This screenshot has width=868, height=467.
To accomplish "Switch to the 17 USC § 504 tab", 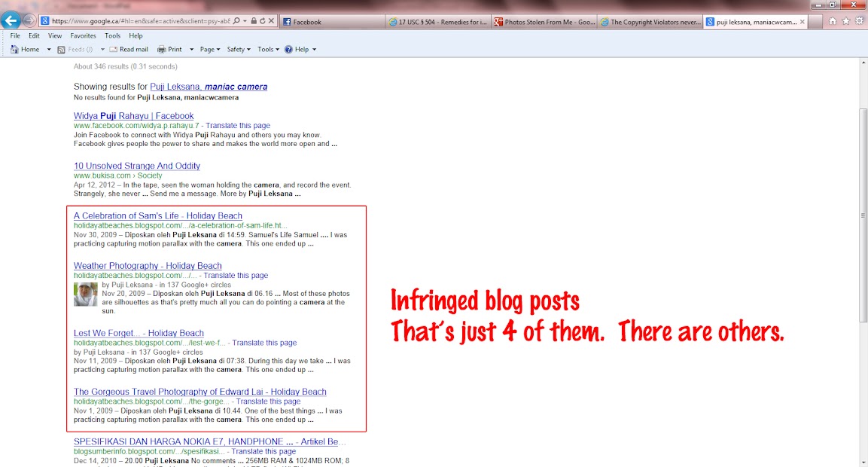I will point(438,22).
